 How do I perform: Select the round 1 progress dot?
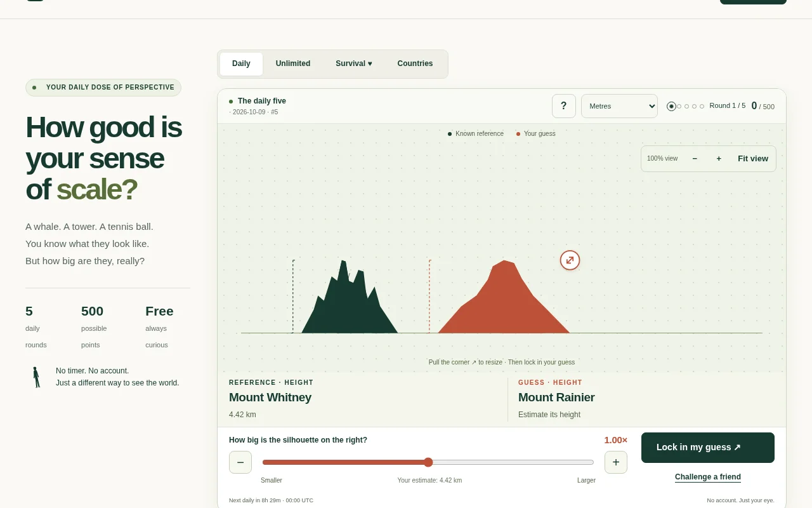tap(671, 106)
